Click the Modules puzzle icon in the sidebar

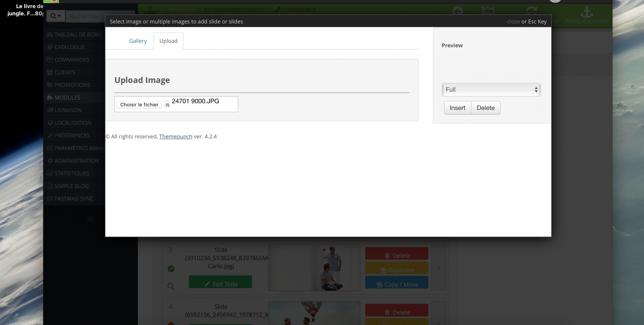click(50, 97)
